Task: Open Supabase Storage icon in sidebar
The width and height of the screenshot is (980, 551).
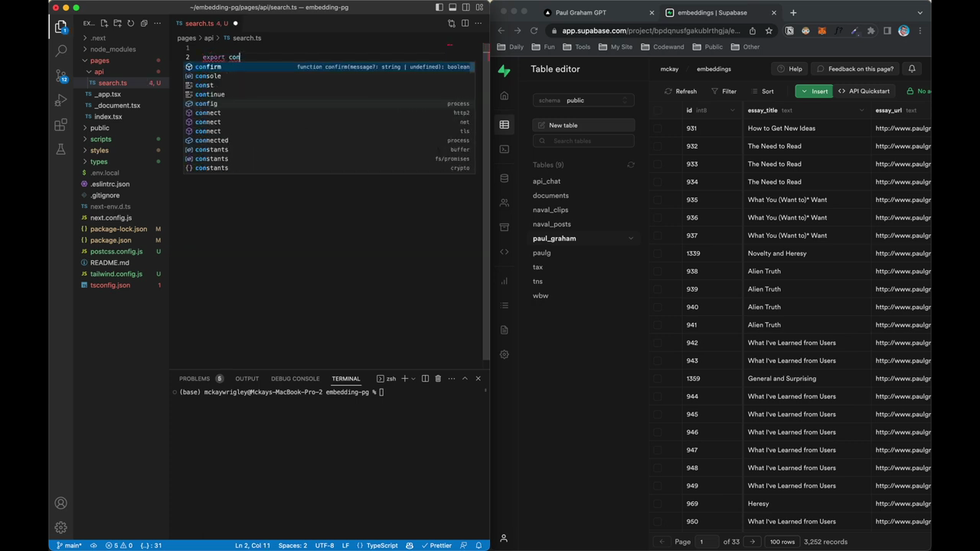Action: [504, 227]
